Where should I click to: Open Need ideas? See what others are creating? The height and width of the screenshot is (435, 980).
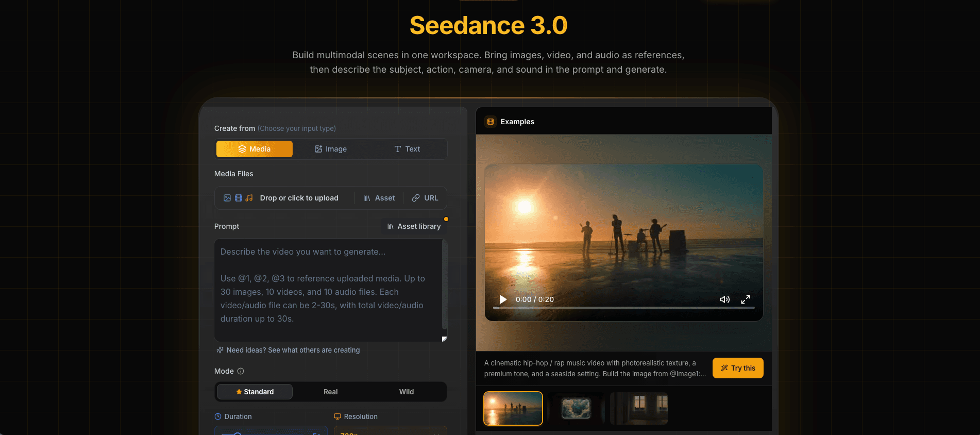(289, 350)
